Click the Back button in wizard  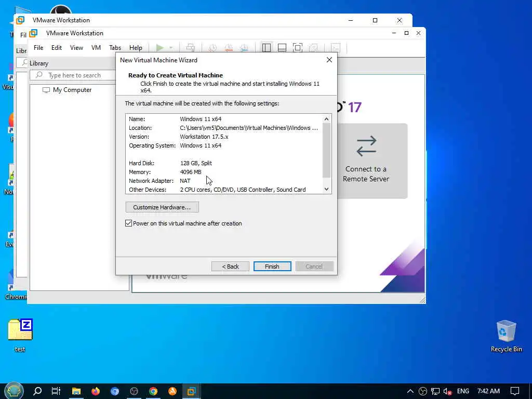(x=230, y=267)
